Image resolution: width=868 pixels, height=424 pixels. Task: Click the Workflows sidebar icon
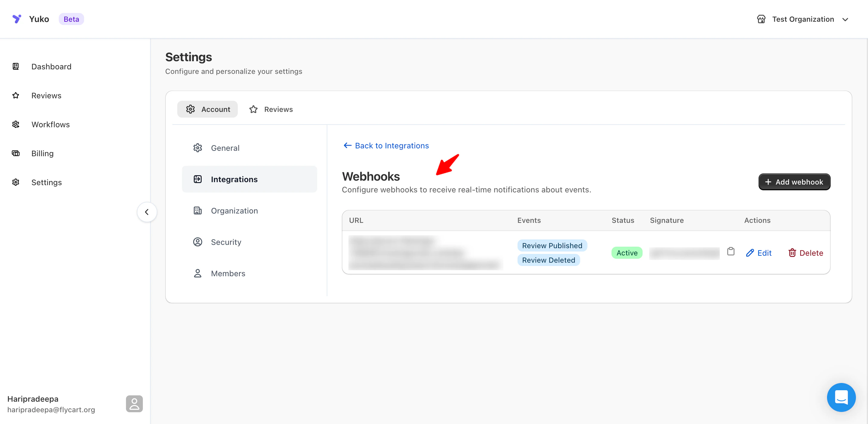coord(16,124)
